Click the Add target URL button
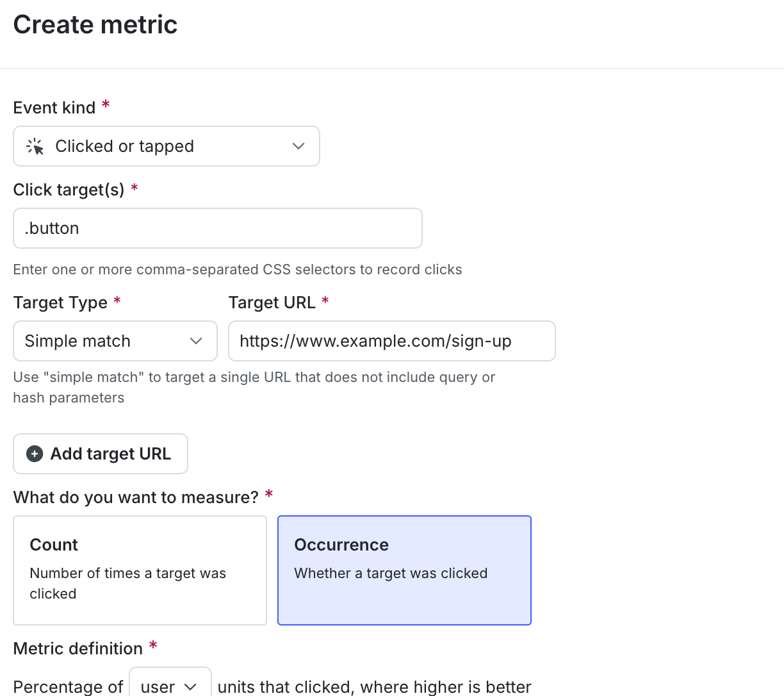784x696 pixels. coord(100,454)
